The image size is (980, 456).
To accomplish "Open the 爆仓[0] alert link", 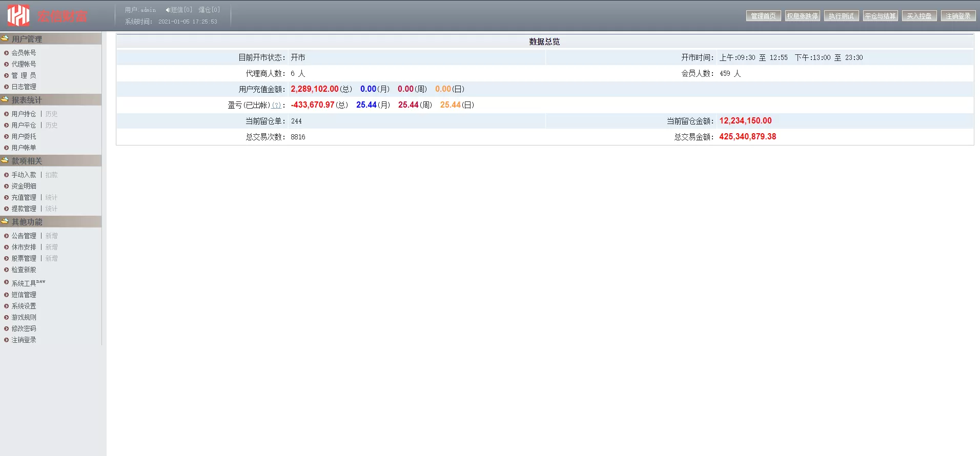I will pyautogui.click(x=209, y=10).
